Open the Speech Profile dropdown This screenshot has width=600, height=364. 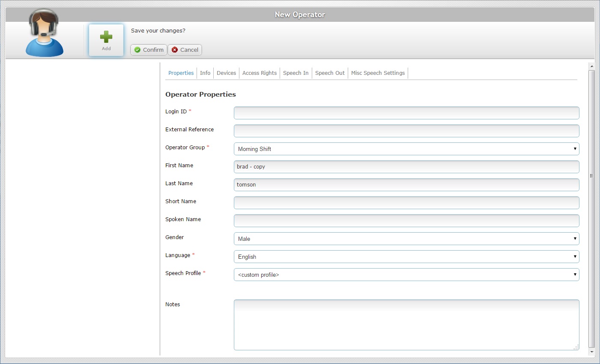click(406, 275)
